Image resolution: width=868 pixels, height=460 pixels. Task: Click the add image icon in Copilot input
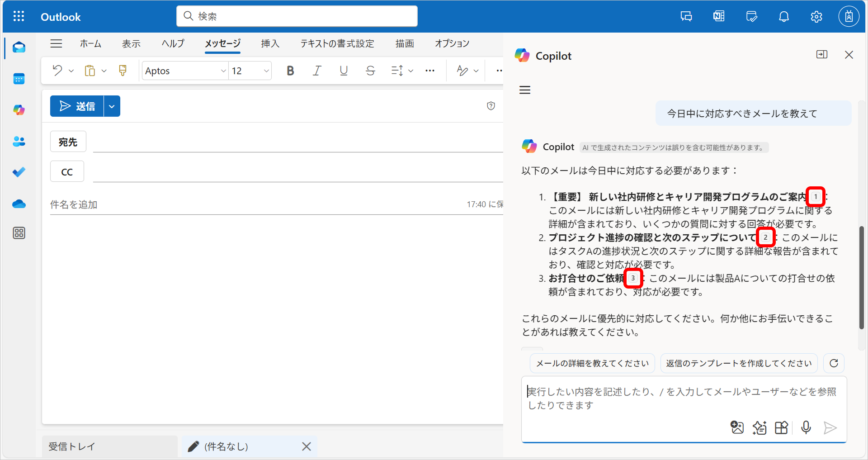[x=737, y=427]
